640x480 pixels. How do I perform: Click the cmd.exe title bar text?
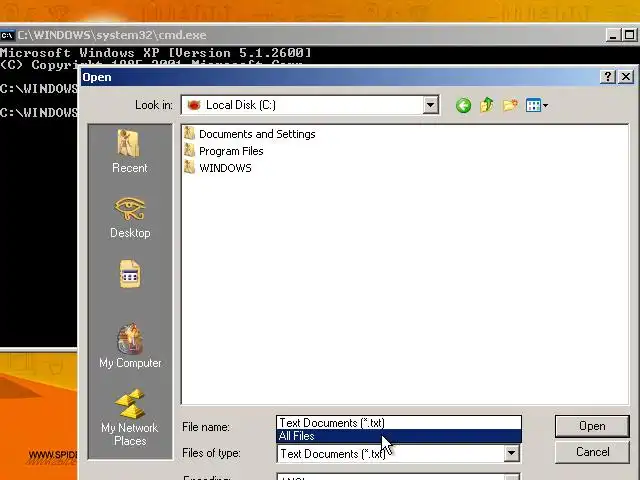point(111,35)
